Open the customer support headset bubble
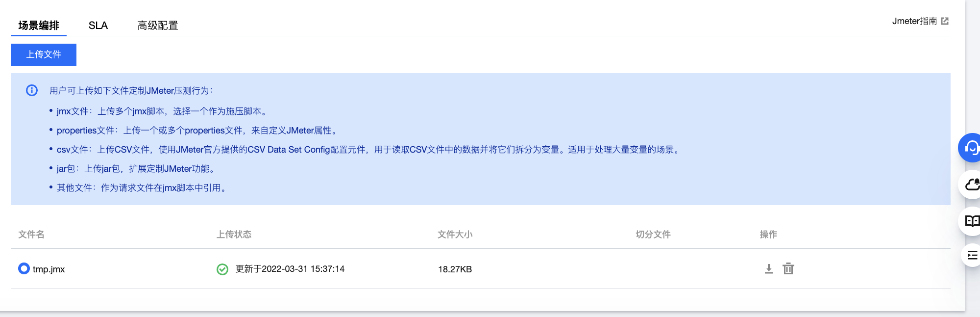Image resolution: width=980 pixels, height=317 pixels. [x=971, y=148]
